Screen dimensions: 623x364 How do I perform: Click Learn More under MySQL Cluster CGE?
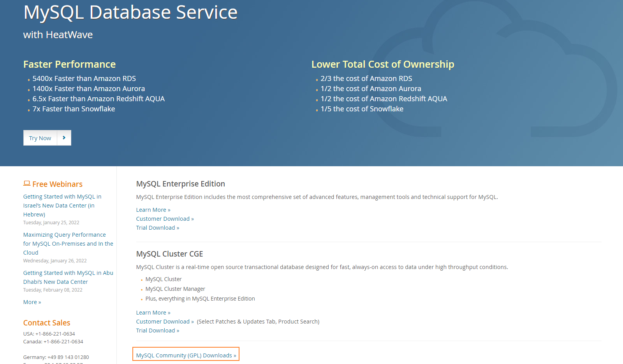(153, 313)
